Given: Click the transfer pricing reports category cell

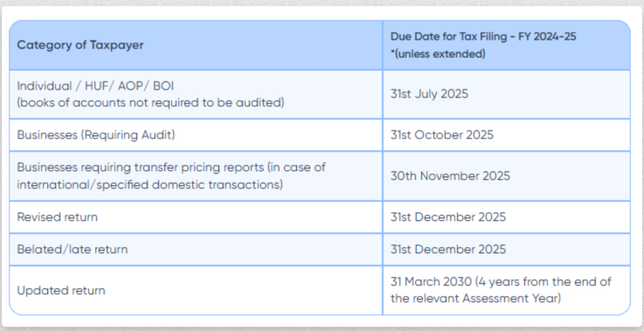Looking at the screenshot, I should coord(196,176).
